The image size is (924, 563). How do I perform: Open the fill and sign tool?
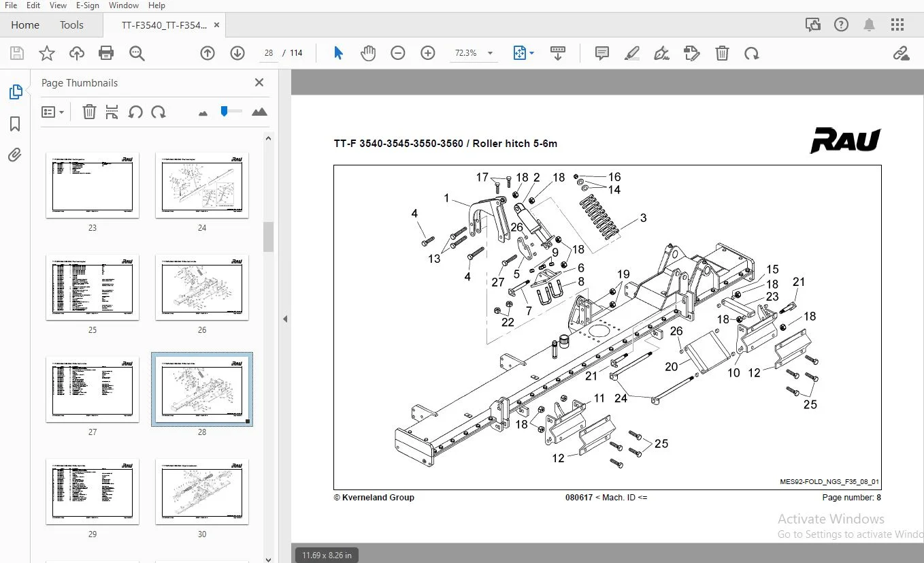point(662,53)
